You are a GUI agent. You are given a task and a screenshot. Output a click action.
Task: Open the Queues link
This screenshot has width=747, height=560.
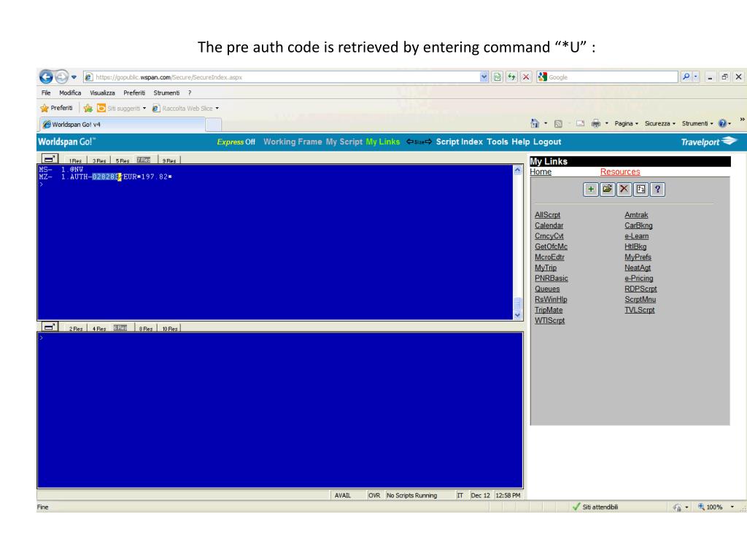coord(547,289)
